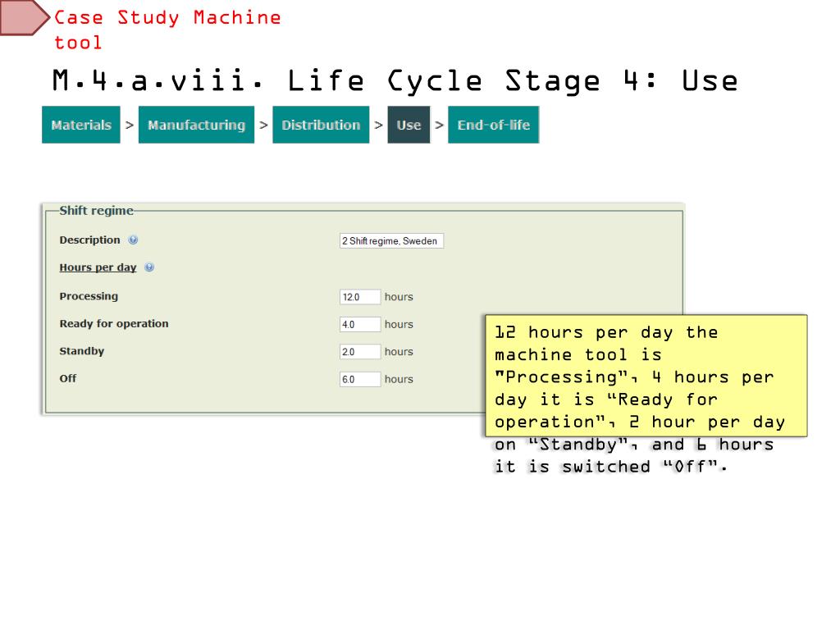Click the slide title Life Cycle Stage 4: Use

tap(395, 81)
